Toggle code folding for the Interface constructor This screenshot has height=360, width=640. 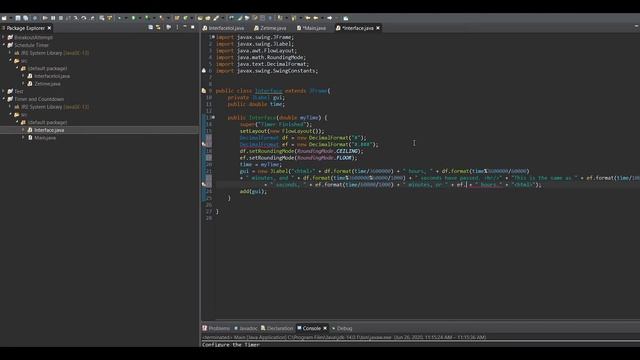click(213, 118)
